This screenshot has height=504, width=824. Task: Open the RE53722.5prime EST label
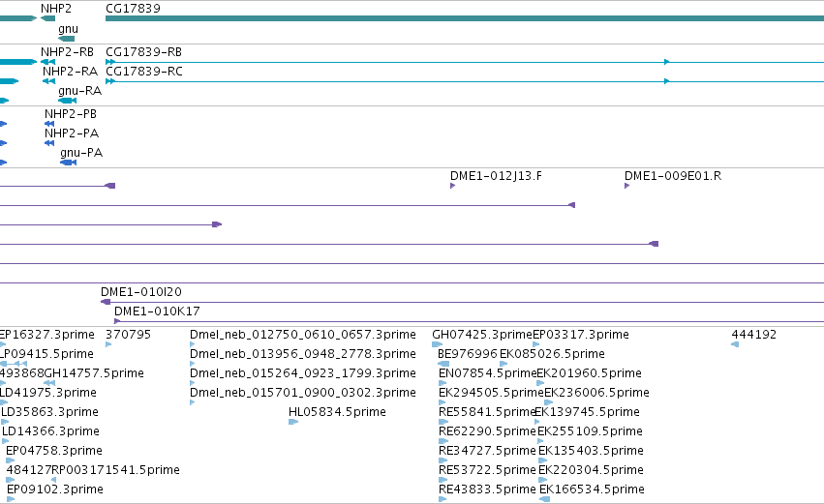(487, 470)
